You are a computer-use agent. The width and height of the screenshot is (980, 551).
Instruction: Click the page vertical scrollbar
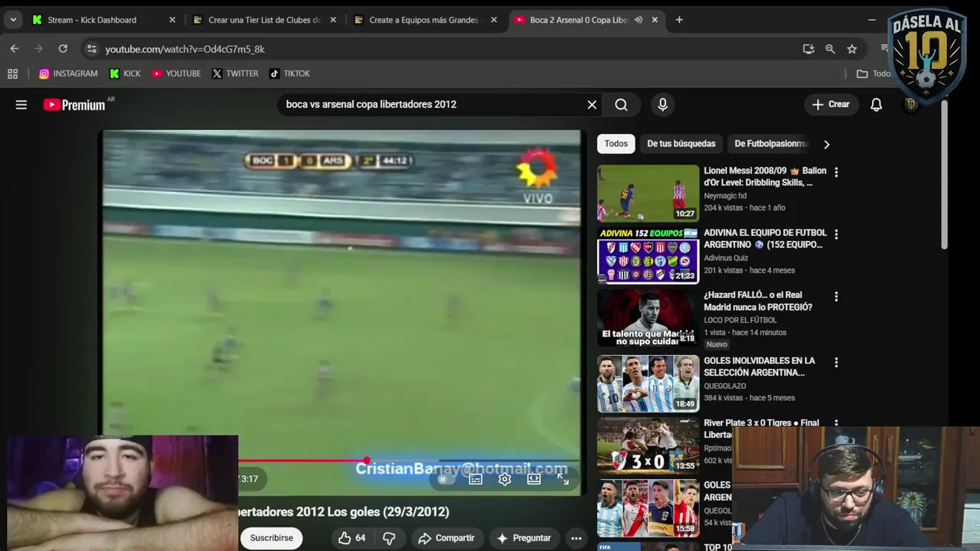(945, 174)
